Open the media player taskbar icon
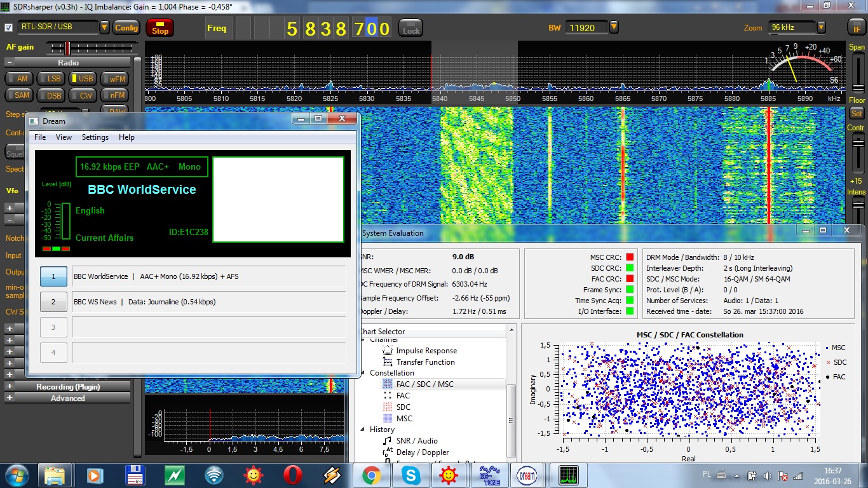This screenshot has height=488, width=868. (95, 475)
